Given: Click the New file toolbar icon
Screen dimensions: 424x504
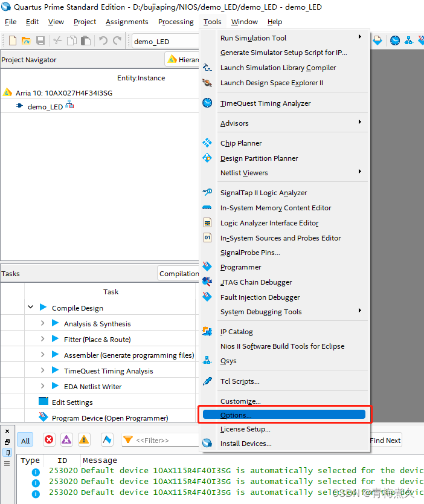Looking at the screenshot, I should coord(13,40).
